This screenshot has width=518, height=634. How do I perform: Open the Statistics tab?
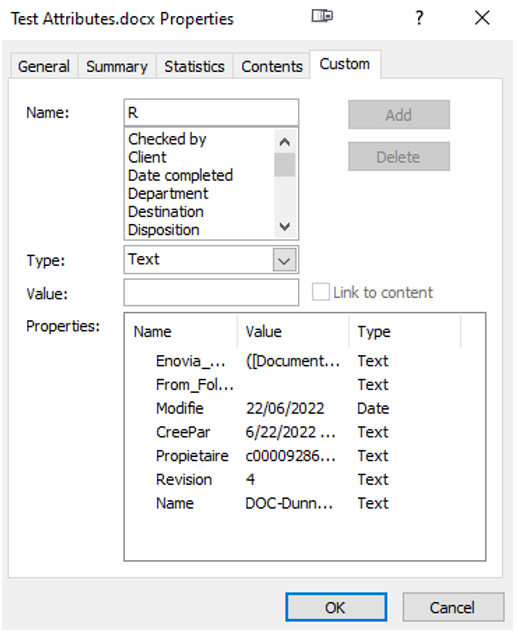coord(195,66)
